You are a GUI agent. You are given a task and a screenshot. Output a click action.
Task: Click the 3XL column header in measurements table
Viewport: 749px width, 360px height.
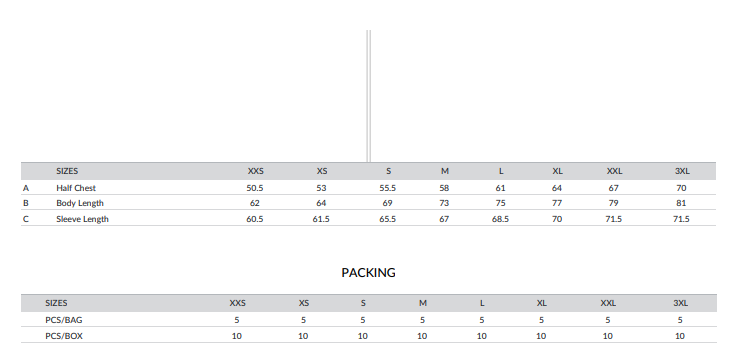pyautogui.click(x=682, y=171)
